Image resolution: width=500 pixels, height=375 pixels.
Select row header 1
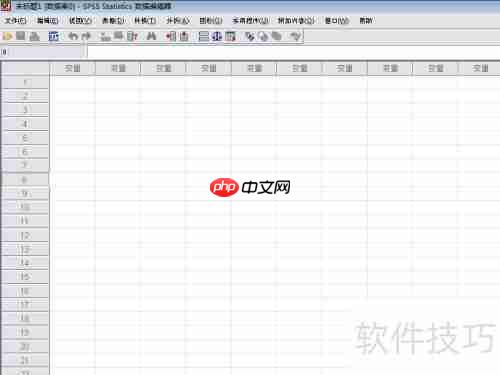[x=25, y=82]
